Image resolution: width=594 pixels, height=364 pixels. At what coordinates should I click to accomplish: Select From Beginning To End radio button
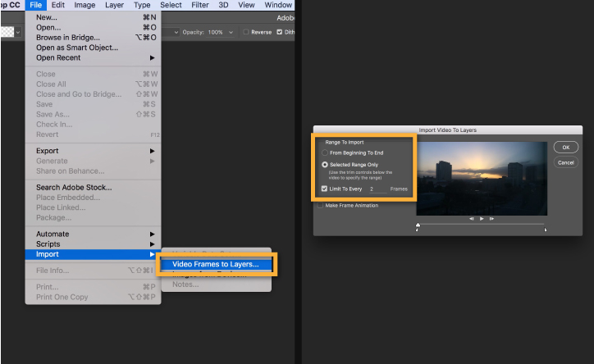(x=325, y=152)
